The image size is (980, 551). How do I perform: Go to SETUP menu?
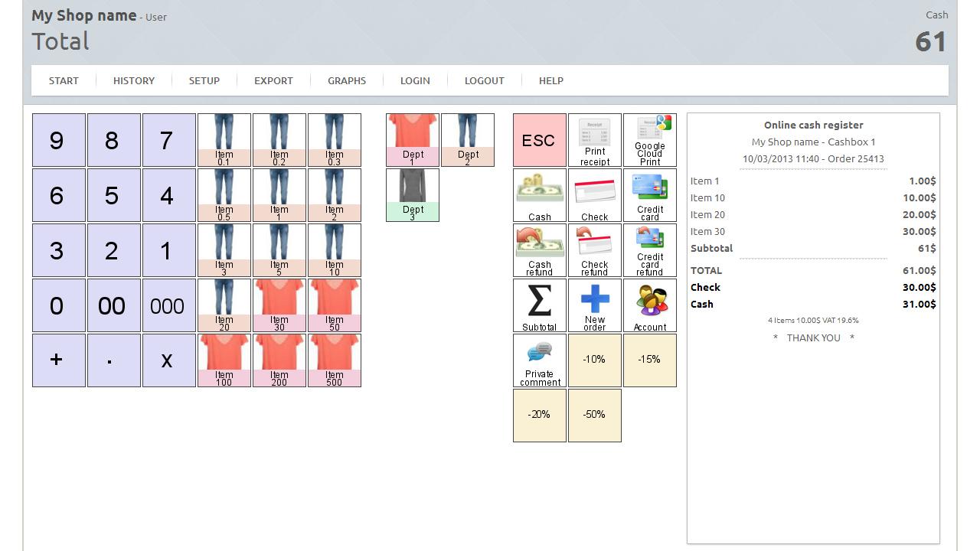pos(204,80)
